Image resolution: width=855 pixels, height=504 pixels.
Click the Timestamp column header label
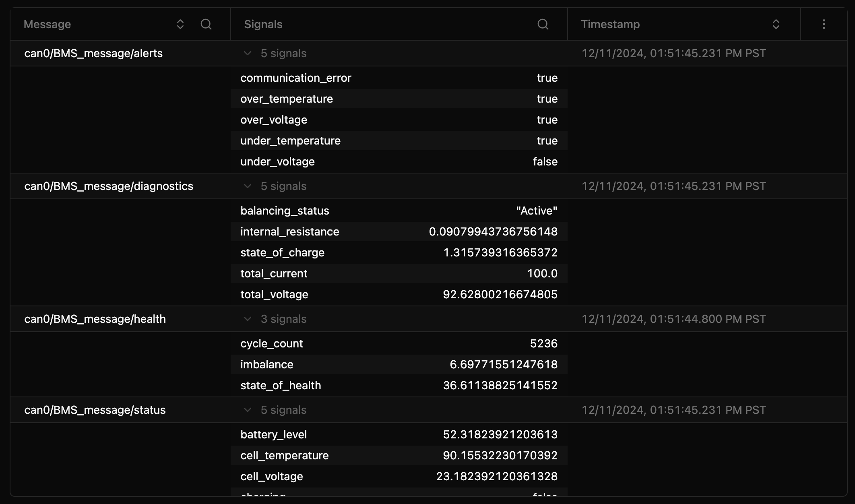(x=610, y=24)
